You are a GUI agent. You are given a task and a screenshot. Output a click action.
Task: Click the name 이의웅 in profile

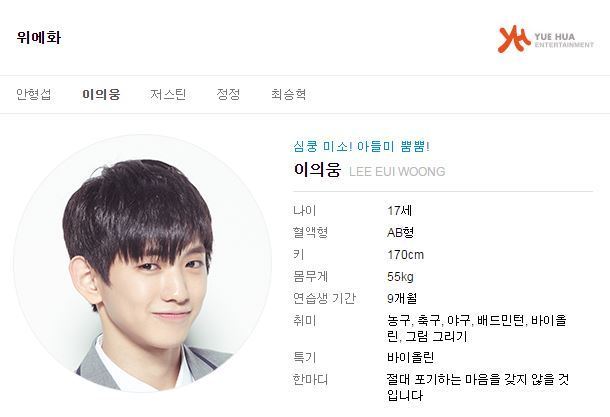(x=317, y=170)
